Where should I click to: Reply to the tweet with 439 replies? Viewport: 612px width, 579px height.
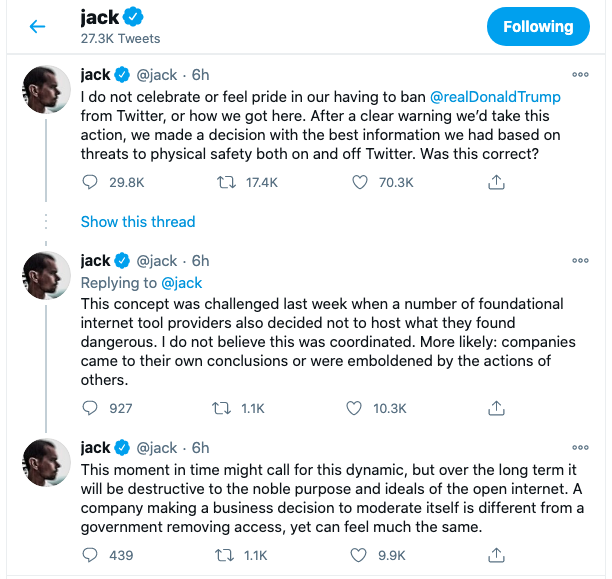91,554
